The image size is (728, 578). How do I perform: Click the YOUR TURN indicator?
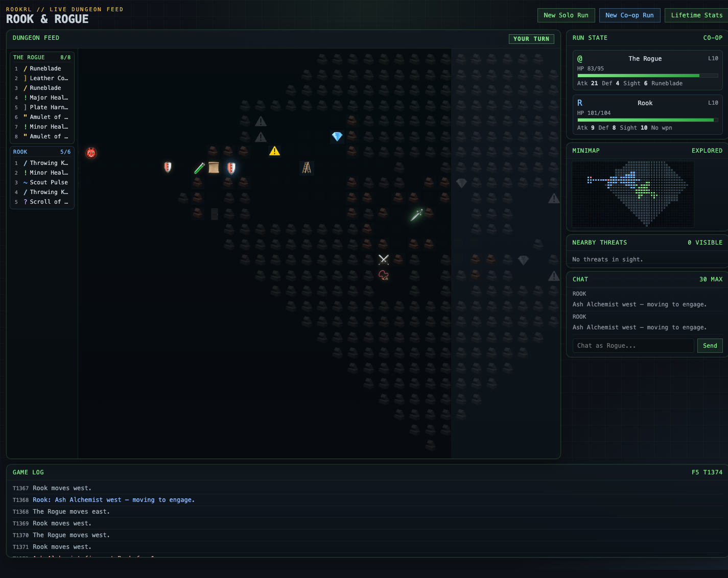click(531, 39)
